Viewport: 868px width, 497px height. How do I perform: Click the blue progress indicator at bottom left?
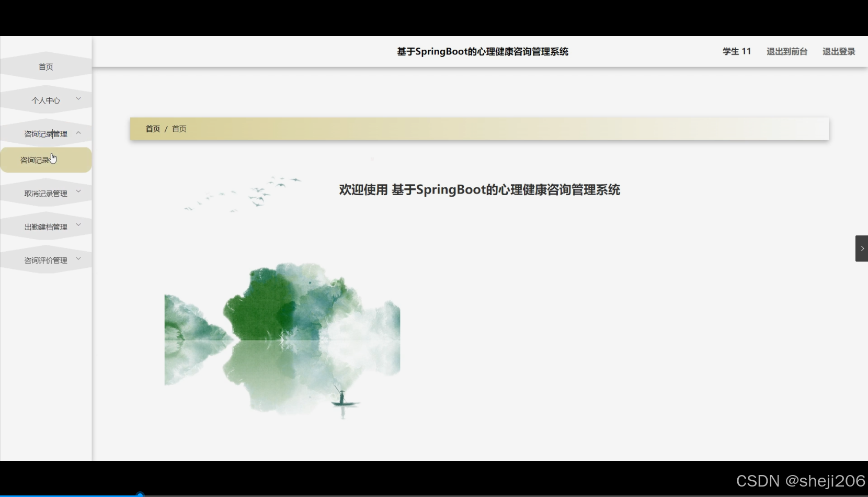140,494
